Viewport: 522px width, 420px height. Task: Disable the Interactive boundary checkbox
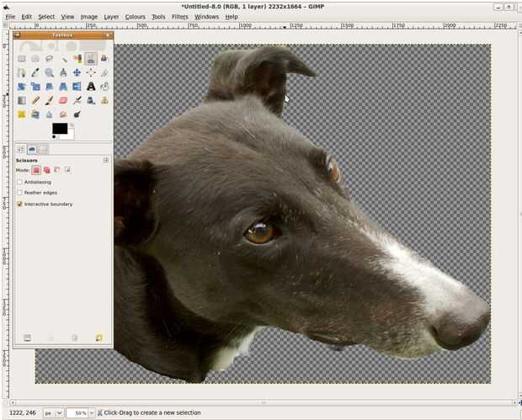pyautogui.click(x=19, y=204)
